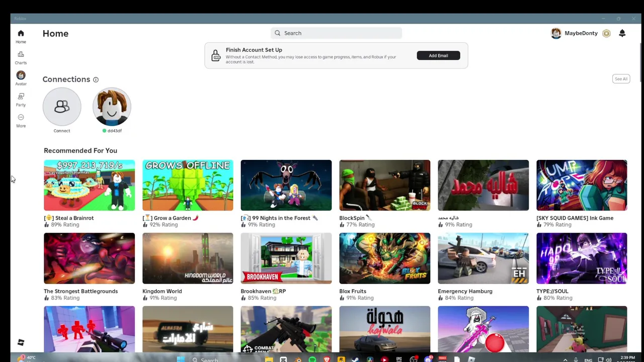This screenshot has height=362, width=644.
Task: Click the Add Email button
Action: 438,55
